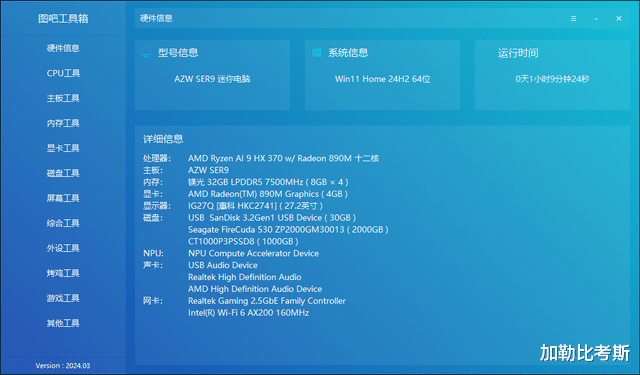Click the 处理器 label
The image size is (640, 375).
click(157, 158)
